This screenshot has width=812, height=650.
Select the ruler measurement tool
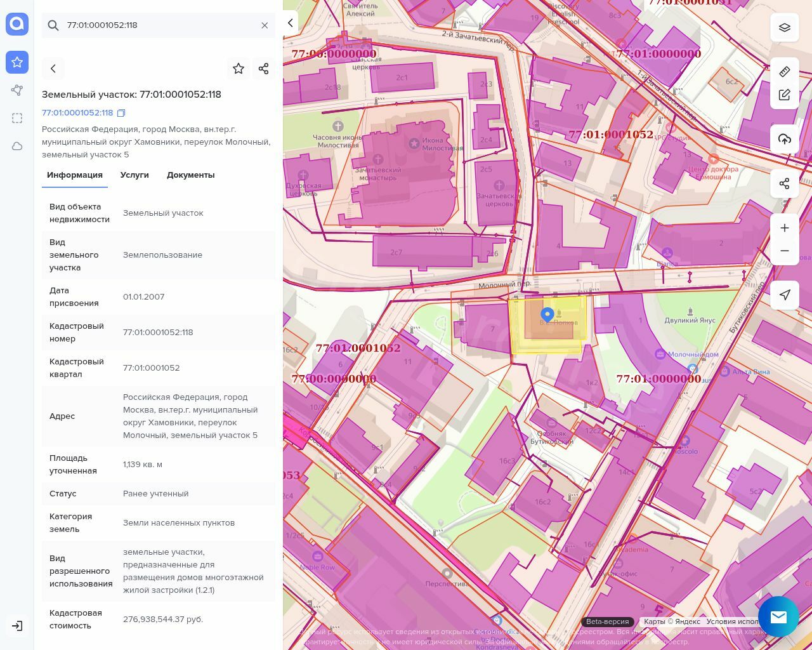pos(785,72)
